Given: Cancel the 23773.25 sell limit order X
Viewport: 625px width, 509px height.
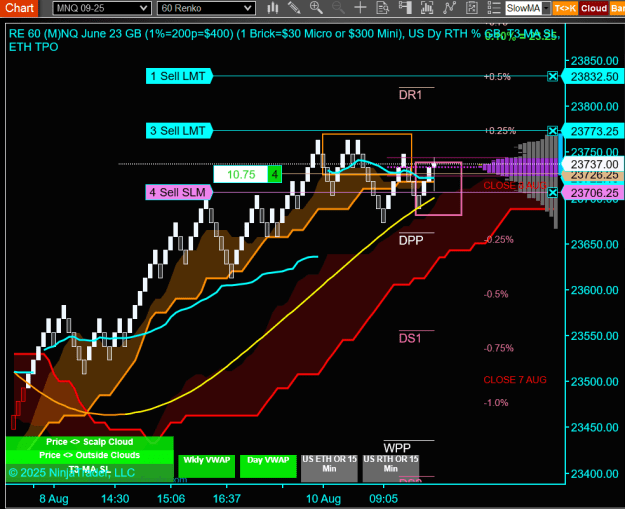Looking at the screenshot, I should click(x=552, y=131).
